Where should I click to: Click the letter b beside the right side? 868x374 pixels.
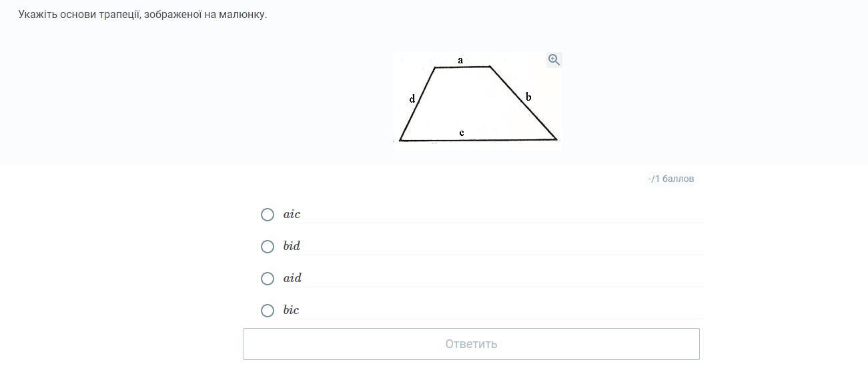(528, 97)
